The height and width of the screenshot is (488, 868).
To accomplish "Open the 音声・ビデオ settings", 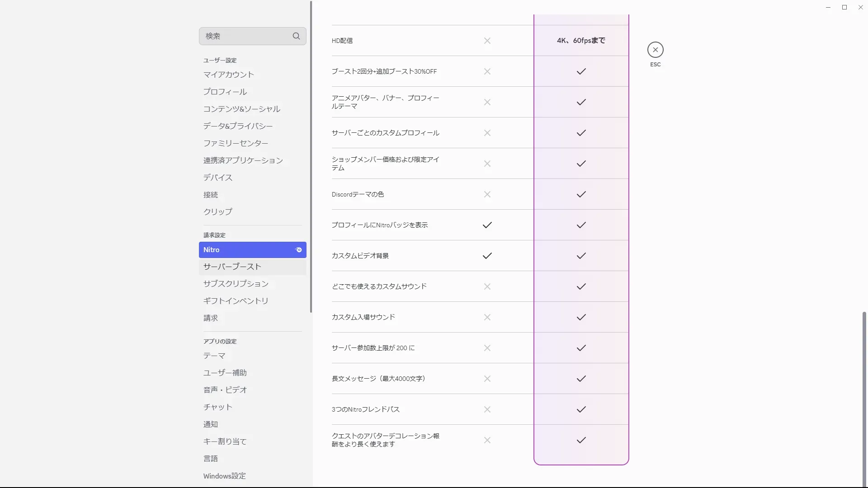I will coord(225,390).
